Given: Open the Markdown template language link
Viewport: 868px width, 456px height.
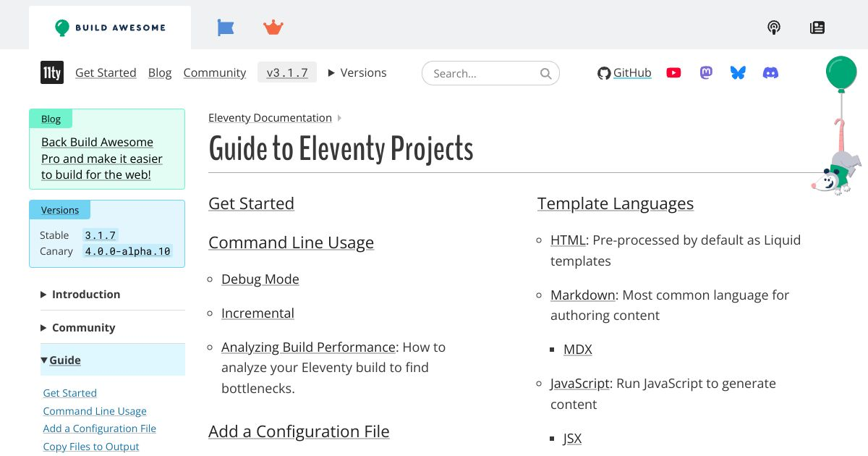Looking at the screenshot, I should [x=583, y=295].
